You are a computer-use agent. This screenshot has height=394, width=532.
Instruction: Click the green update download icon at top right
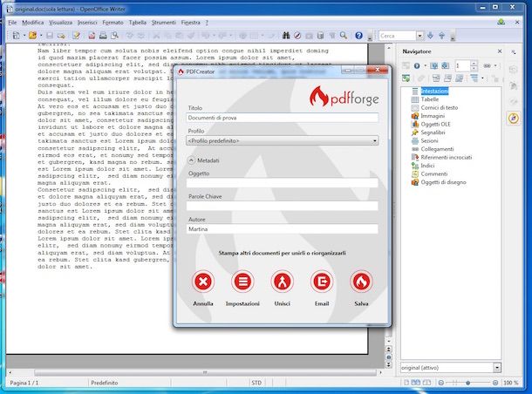click(x=501, y=22)
